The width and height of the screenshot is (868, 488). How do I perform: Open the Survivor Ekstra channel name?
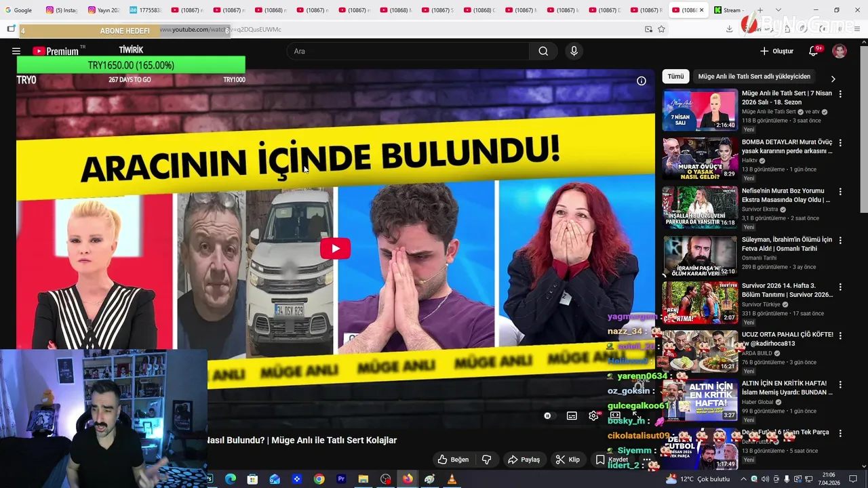pos(759,209)
